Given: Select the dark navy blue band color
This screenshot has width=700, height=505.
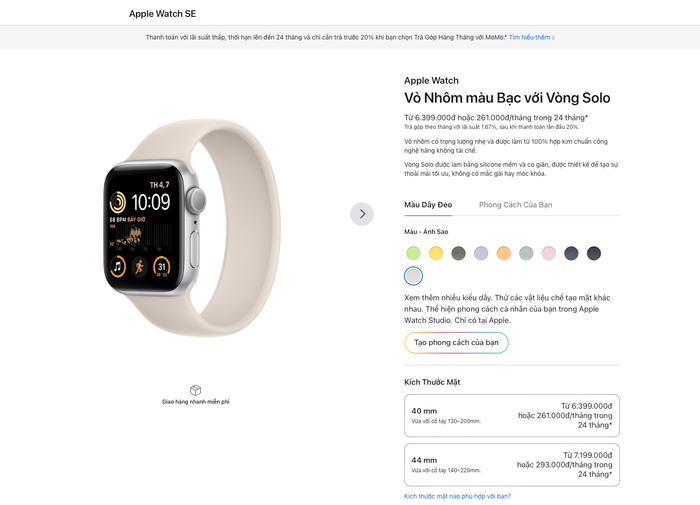Looking at the screenshot, I should pyautogui.click(x=571, y=253).
